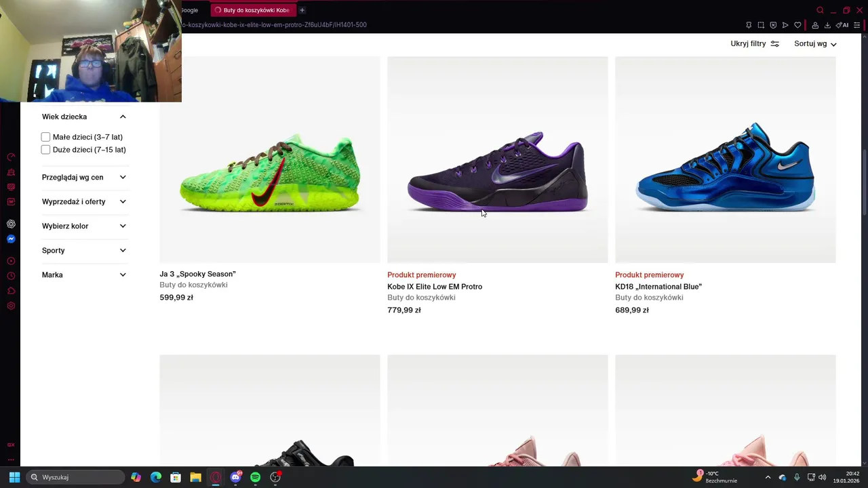Open Microsoft Edge from the taskbar
The image size is (868, 488).
156,477
